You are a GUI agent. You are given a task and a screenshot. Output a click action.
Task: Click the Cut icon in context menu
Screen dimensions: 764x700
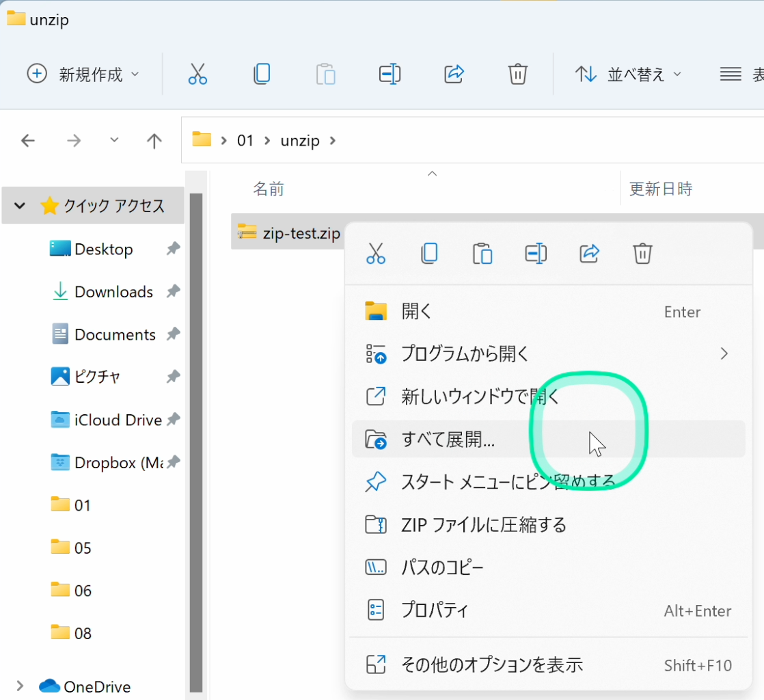(376, 254)
